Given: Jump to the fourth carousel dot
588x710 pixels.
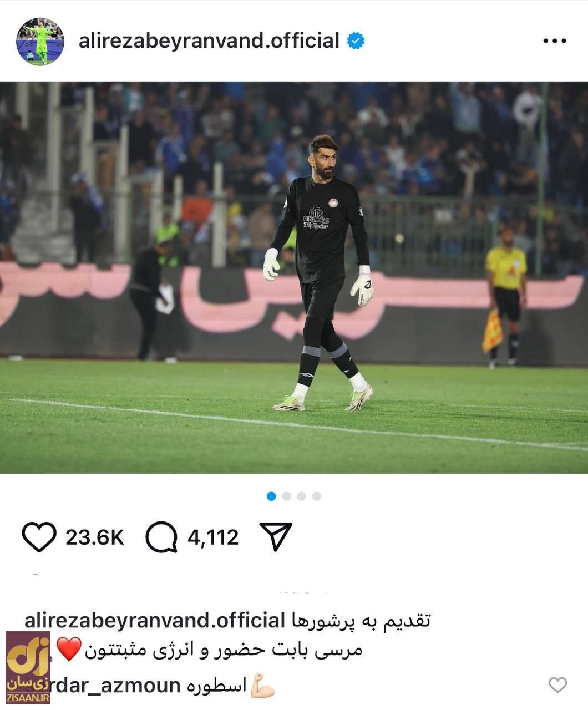Looking at the screenshot, I should pos(316,496).
